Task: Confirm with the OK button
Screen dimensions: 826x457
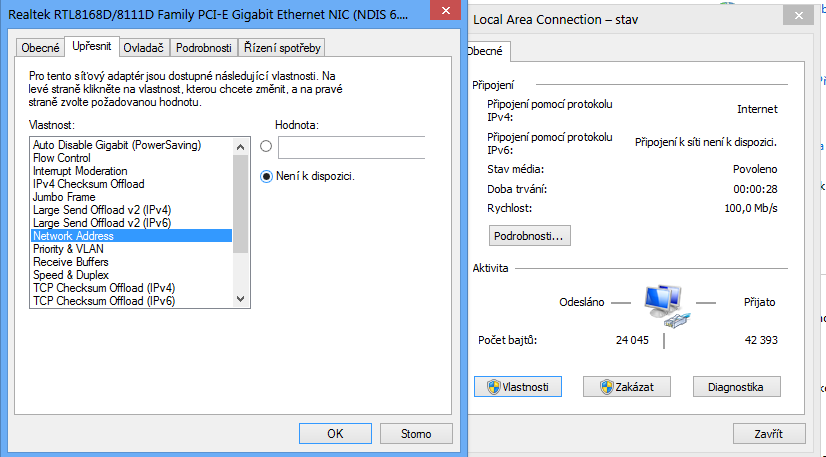Action: pyautogui.click(x=335, y=434)
